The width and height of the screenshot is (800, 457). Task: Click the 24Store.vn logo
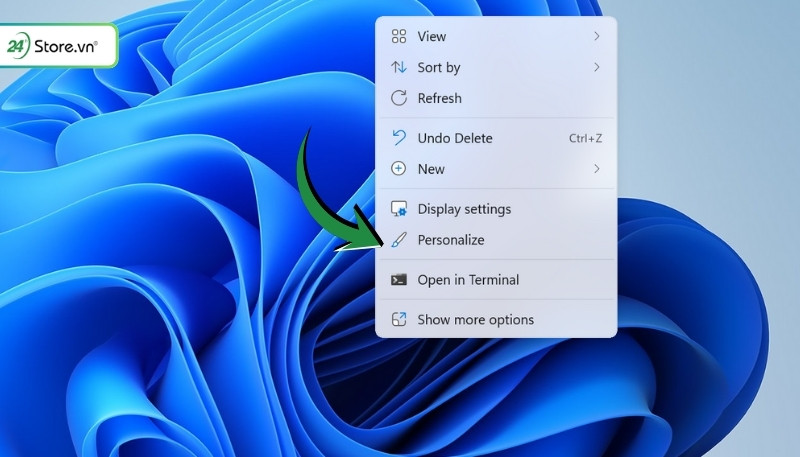[x=60, y=45]
